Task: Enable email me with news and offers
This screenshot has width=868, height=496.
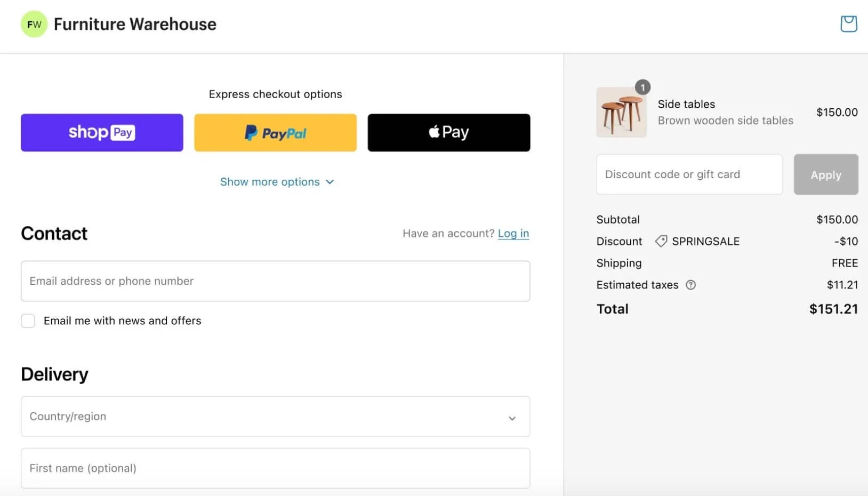Action: pyautogui.click(x=28, y=321)
